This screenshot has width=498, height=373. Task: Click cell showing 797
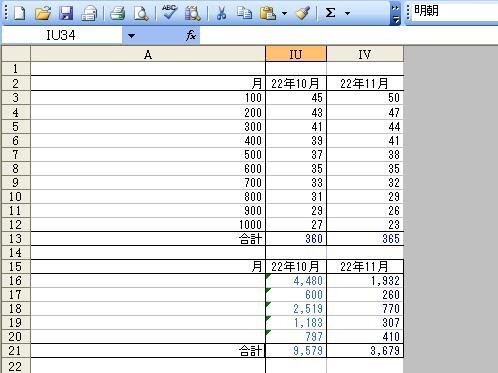pos(296,337)
